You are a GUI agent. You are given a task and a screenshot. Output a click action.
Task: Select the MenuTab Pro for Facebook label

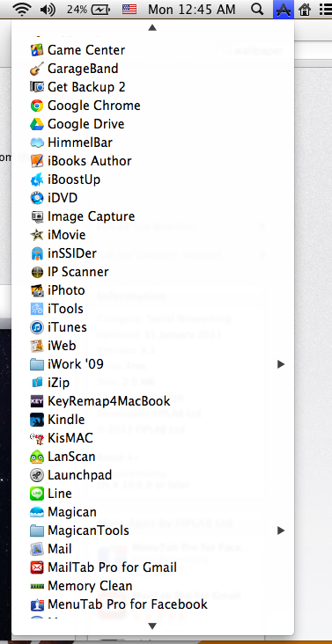(128, 604)
